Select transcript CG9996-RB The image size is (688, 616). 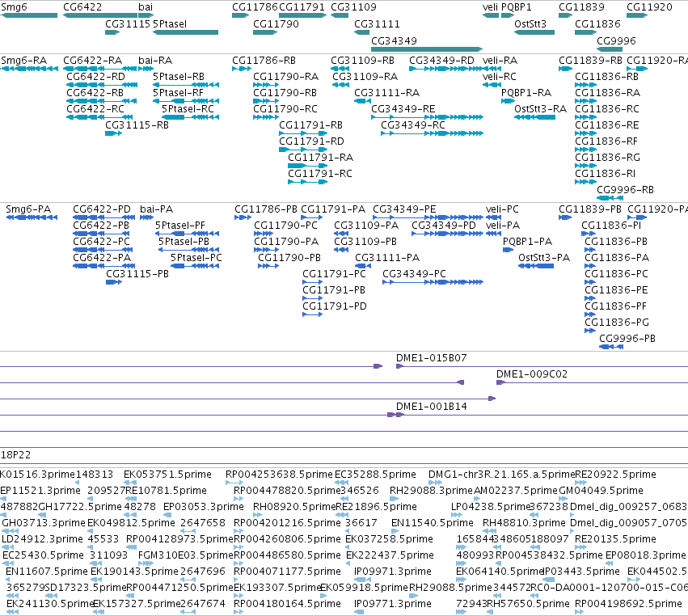(x=625, y=189)
